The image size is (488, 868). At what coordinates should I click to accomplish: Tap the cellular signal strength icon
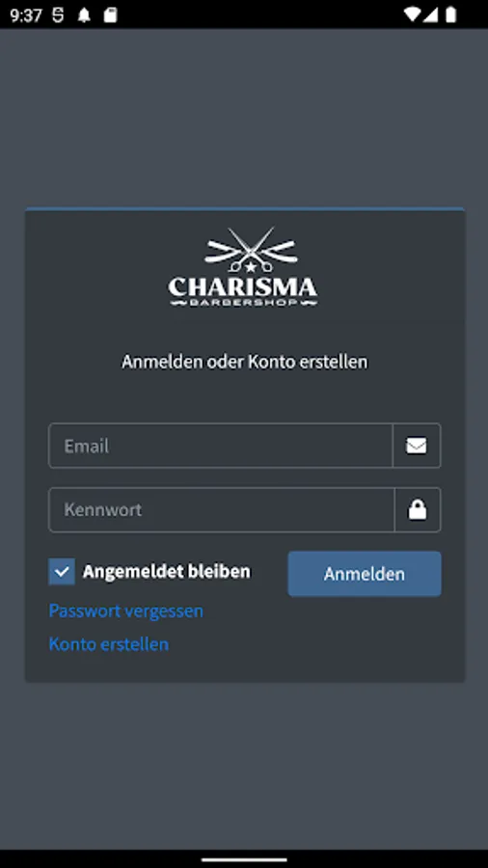(x=430, y=14)
